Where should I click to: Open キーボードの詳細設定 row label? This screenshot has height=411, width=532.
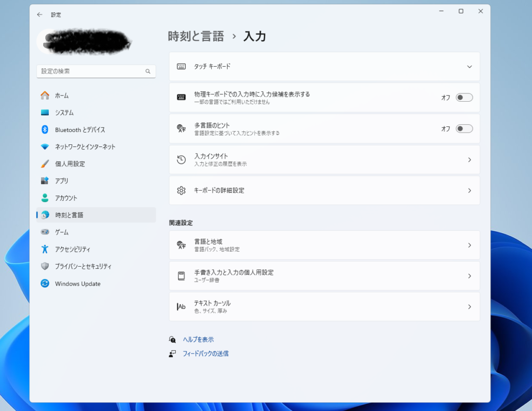coord(219,191)
